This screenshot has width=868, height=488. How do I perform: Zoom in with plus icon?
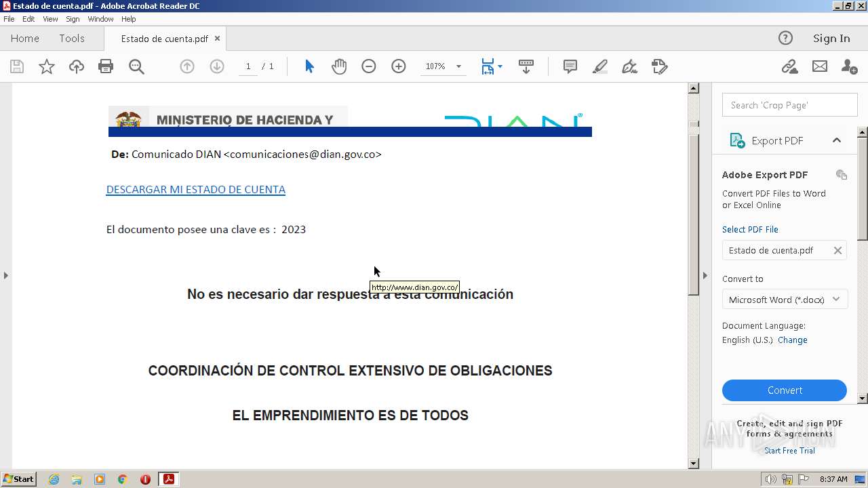click(x=399, y=66)
